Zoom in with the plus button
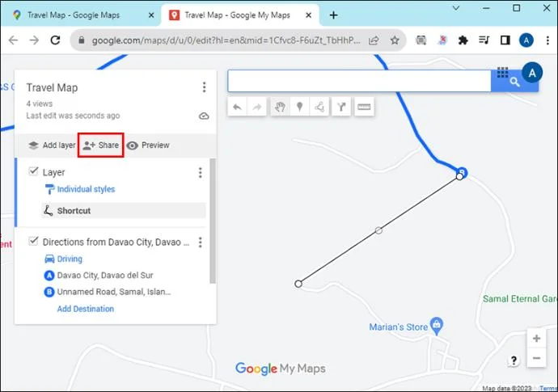 click(x=536, y=339)
